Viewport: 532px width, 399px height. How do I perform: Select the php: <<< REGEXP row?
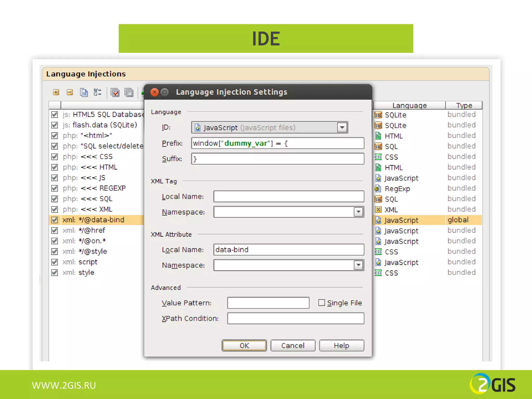96,188
